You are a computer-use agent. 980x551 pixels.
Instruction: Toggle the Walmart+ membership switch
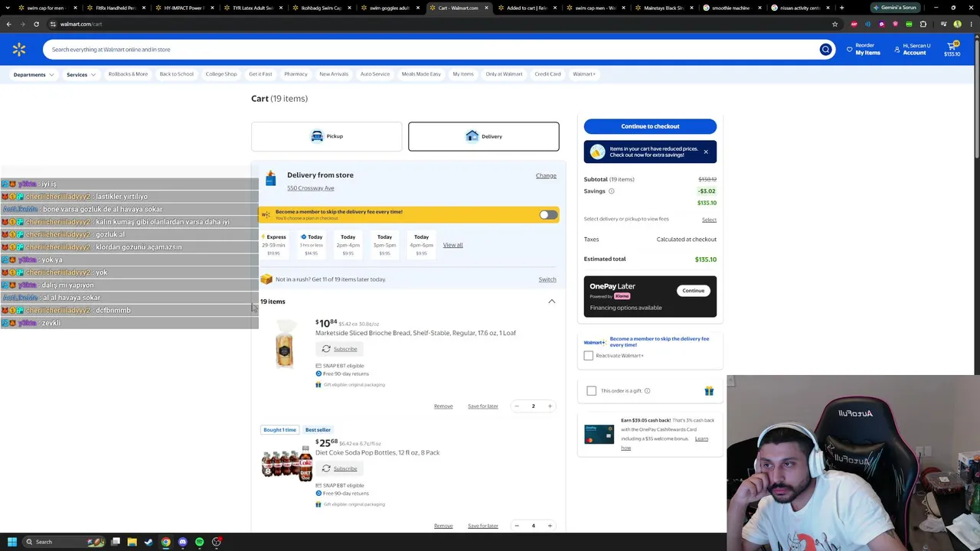(x=548, y=215)
